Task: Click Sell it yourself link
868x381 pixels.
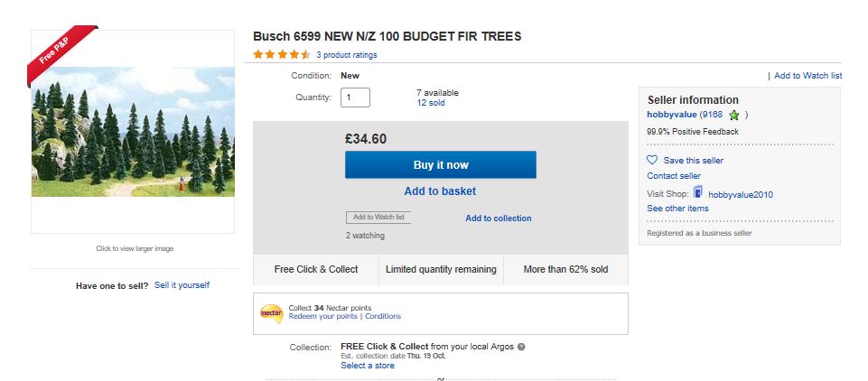Action: 182,285
